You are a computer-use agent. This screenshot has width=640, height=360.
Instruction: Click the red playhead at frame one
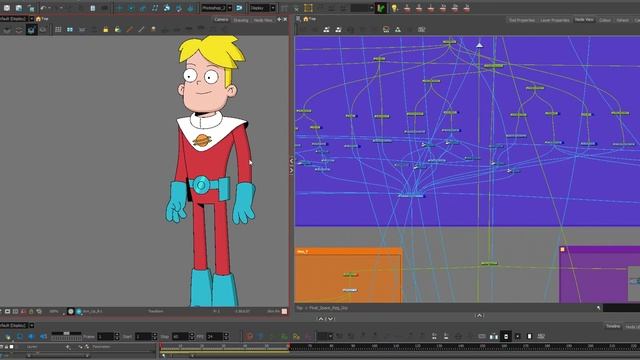click(x=162, y=347)
